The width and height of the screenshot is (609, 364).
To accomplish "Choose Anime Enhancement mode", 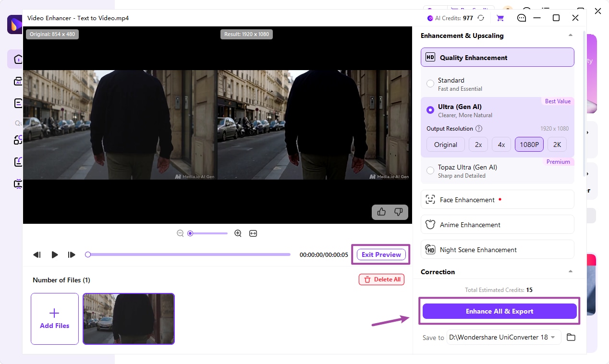I will 498,224.
